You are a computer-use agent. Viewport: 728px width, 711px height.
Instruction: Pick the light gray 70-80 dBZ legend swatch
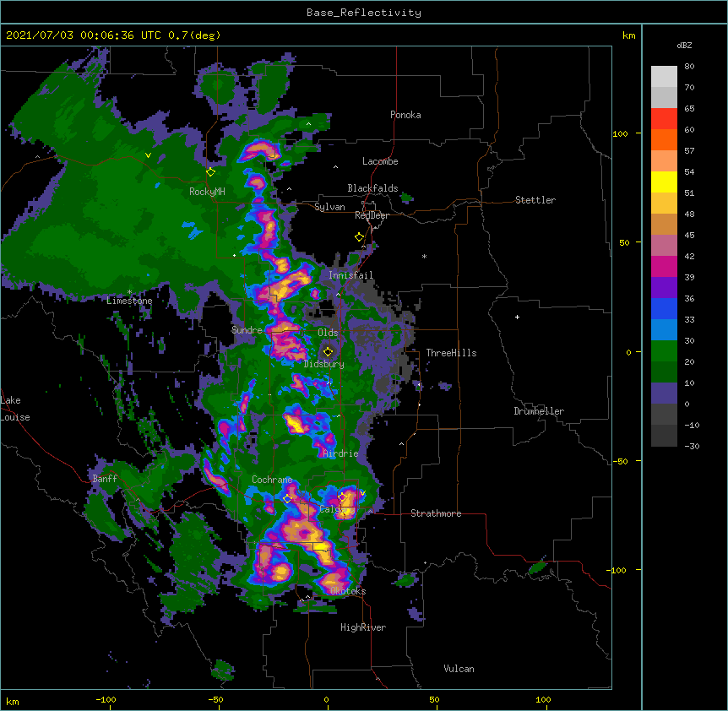pyautogui.click(x=664, y=77)
